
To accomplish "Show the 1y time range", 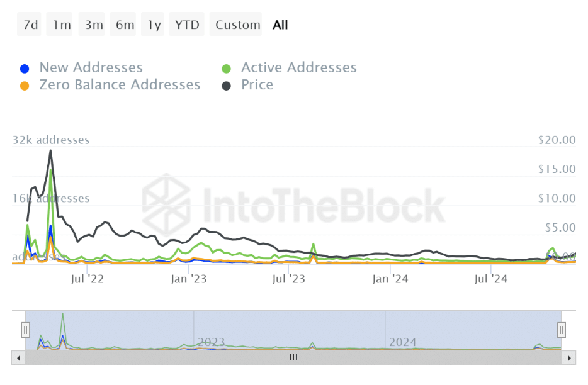I will point(152,25).
